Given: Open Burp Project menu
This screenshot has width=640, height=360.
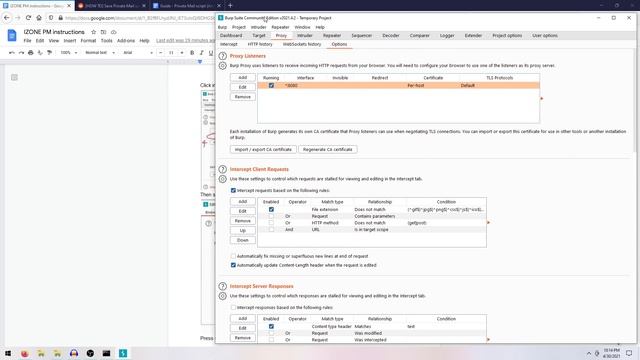Looking at the screenshot, I should coord(239,27).
